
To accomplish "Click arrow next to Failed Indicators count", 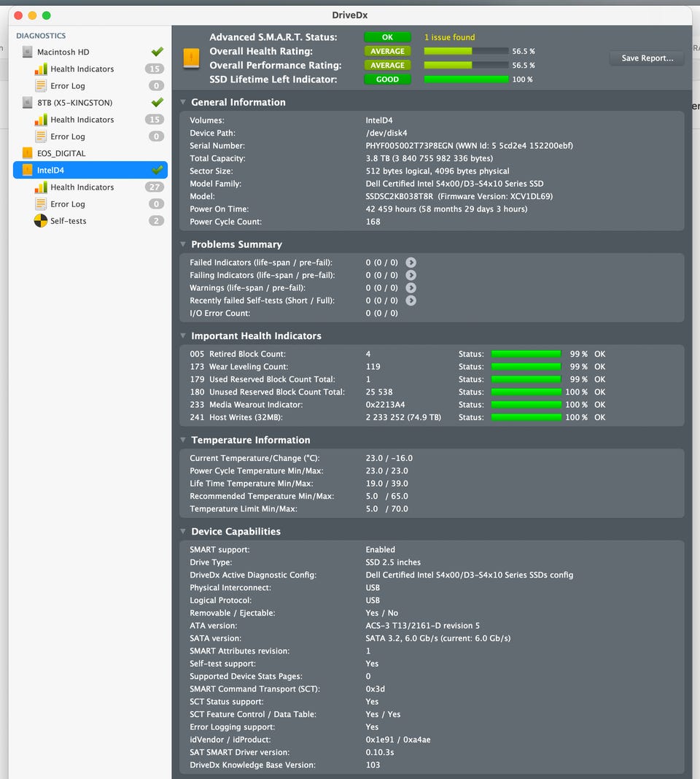I will (411, 263).
